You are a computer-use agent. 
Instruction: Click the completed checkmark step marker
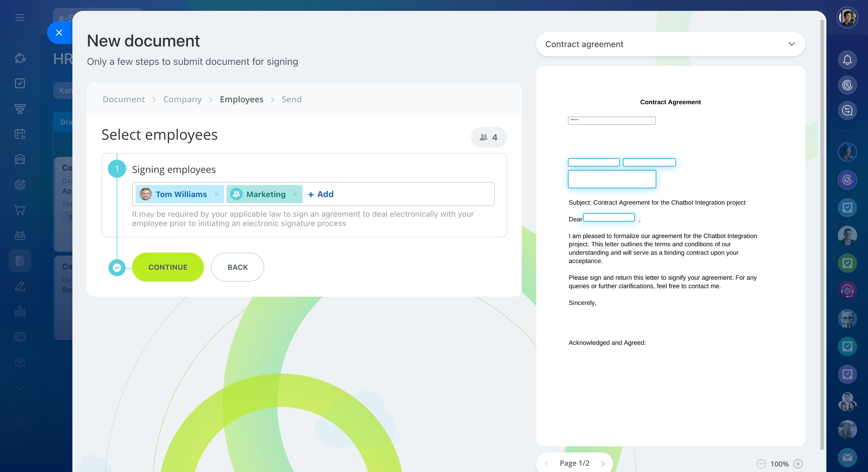pyautogui.click(x=117, y=268)
